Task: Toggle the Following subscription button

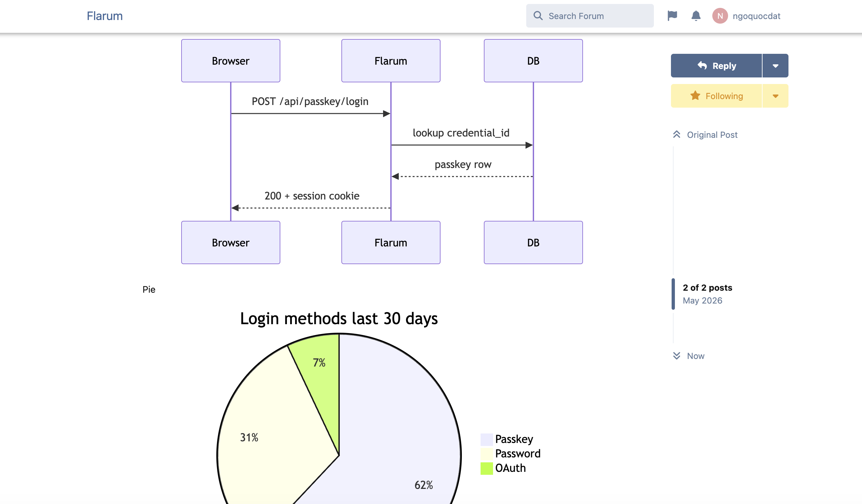Action: coord(716,96)
